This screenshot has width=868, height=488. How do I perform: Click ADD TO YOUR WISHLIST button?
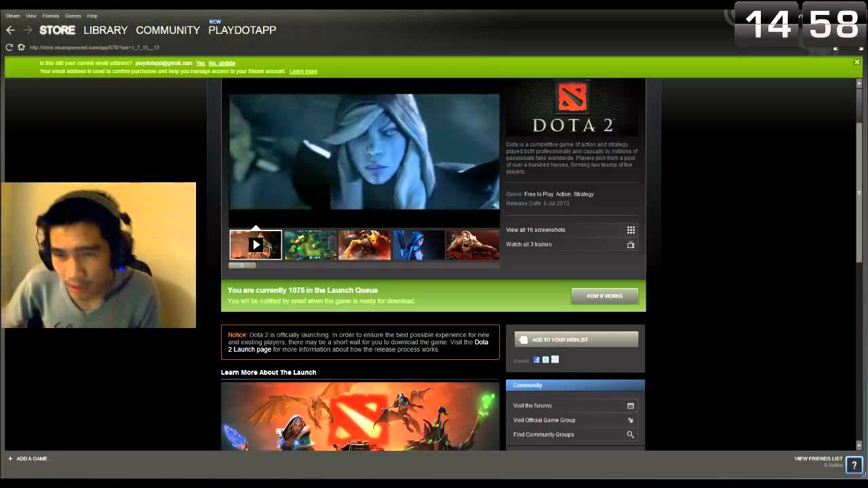tap(576, 340)
